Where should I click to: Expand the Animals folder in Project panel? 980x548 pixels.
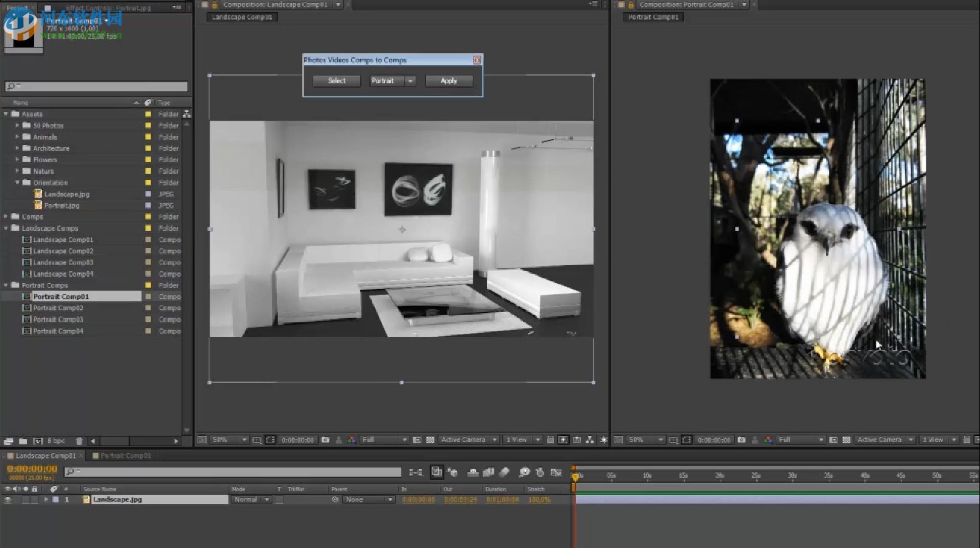[x=17, y=137]
